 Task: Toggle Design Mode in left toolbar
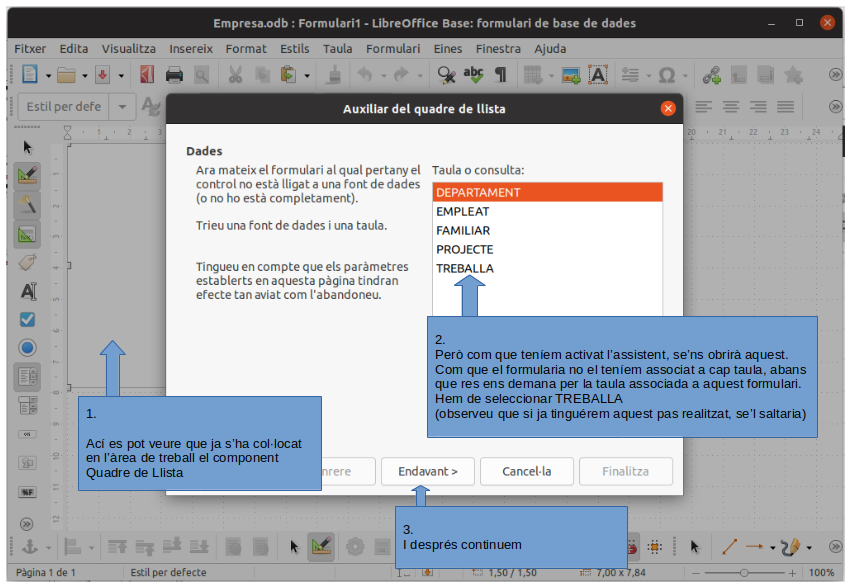pyautogui.click(x=27, y=176)
